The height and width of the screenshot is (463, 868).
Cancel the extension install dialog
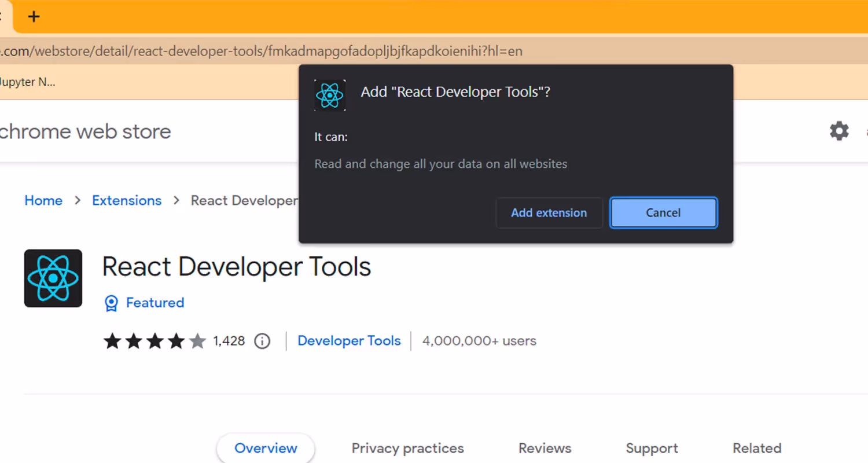coord(663,213)
